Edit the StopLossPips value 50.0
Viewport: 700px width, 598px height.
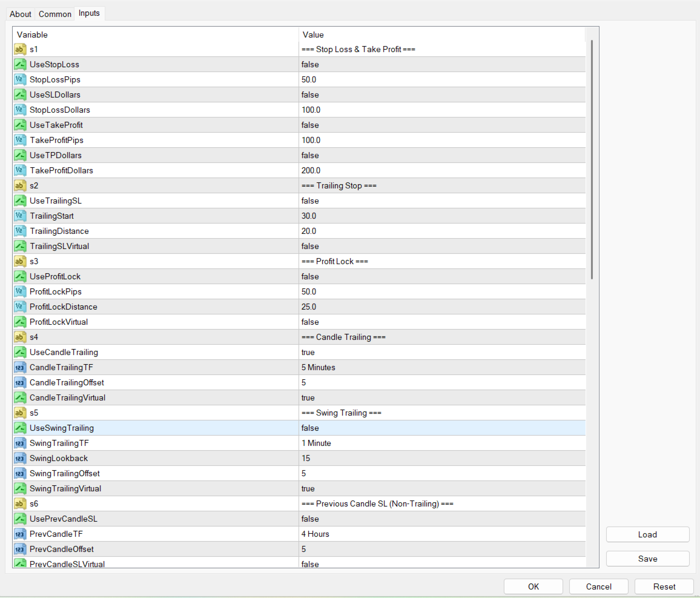point(442,79)
